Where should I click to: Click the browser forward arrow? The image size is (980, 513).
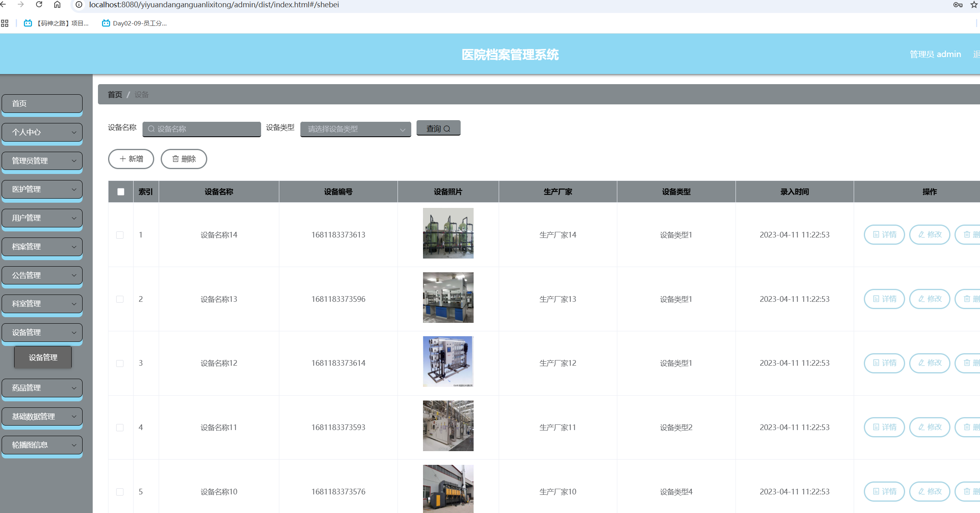point(21,4)
